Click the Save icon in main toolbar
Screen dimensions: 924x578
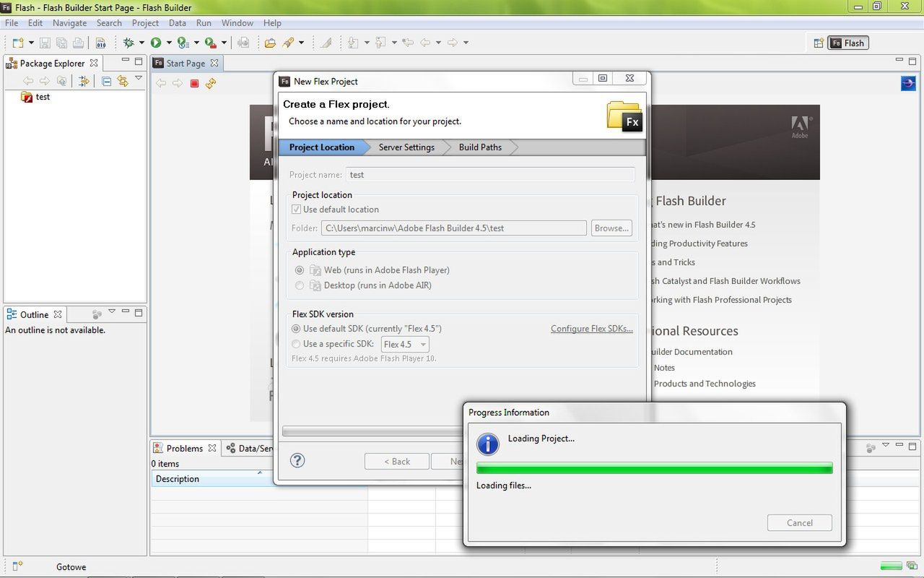45,43
